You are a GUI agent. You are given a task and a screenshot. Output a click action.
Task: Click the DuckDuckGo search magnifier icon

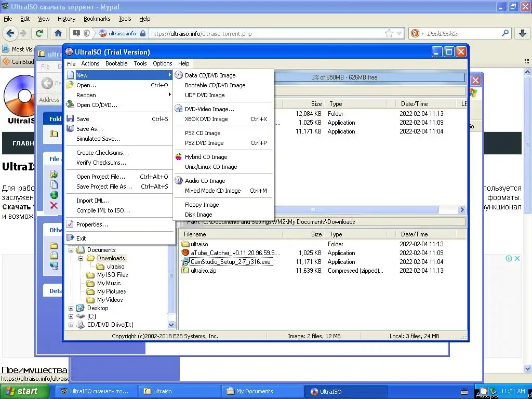tap(505, 33)
